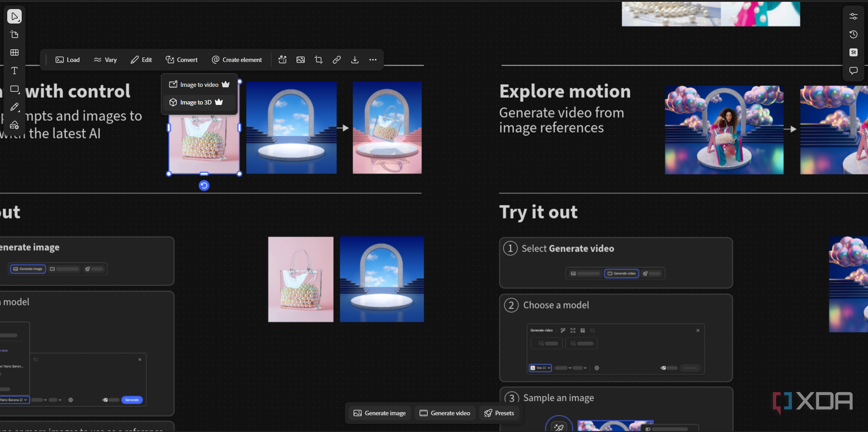Download the selected image
Screen dimensions: 868x432
point(355,60)
